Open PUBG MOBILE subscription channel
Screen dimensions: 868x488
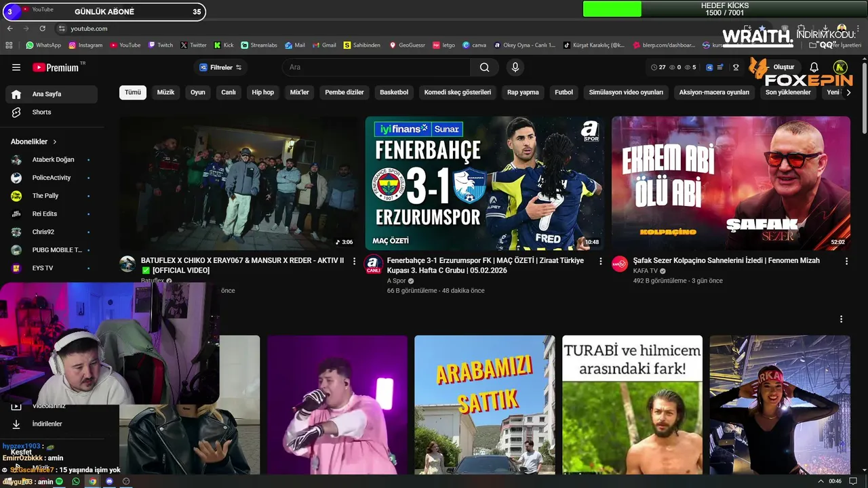coord(52,250)
